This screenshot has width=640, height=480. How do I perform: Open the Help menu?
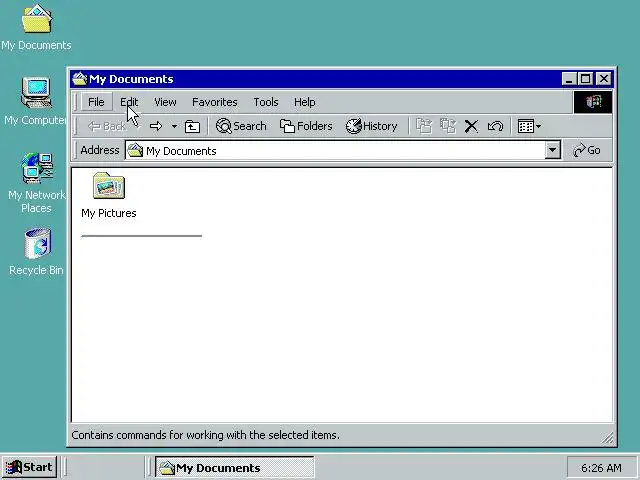point(304,102)
